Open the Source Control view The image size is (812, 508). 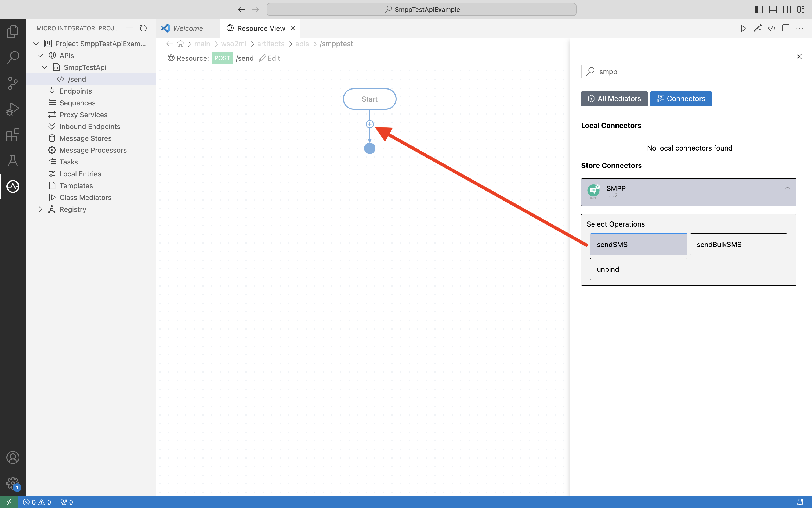(x=13, y=83)
